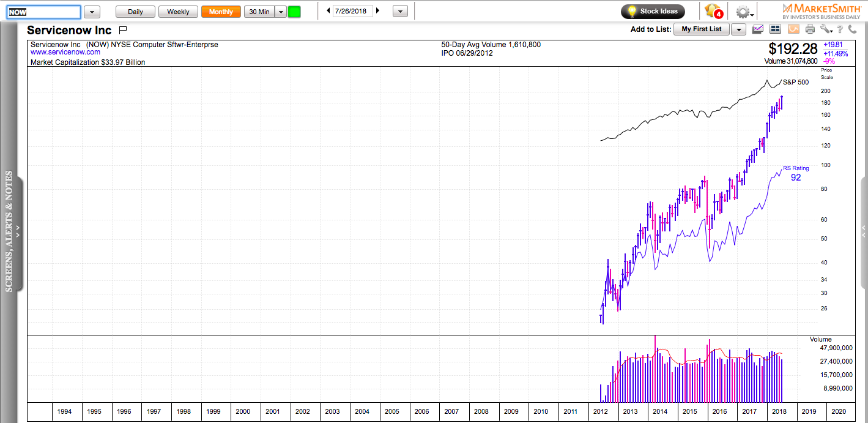
Task: Go to previous date with left arrow
Action: point(328,11)
